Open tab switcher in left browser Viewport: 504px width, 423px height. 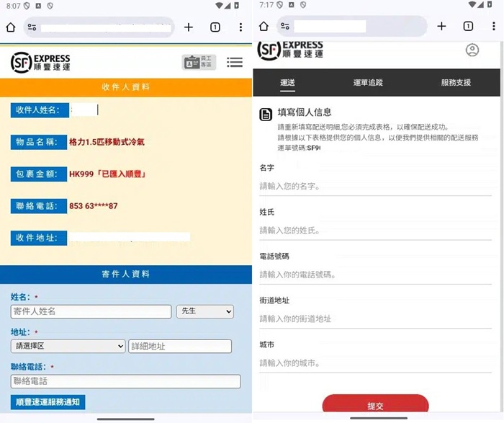(215, 27)
